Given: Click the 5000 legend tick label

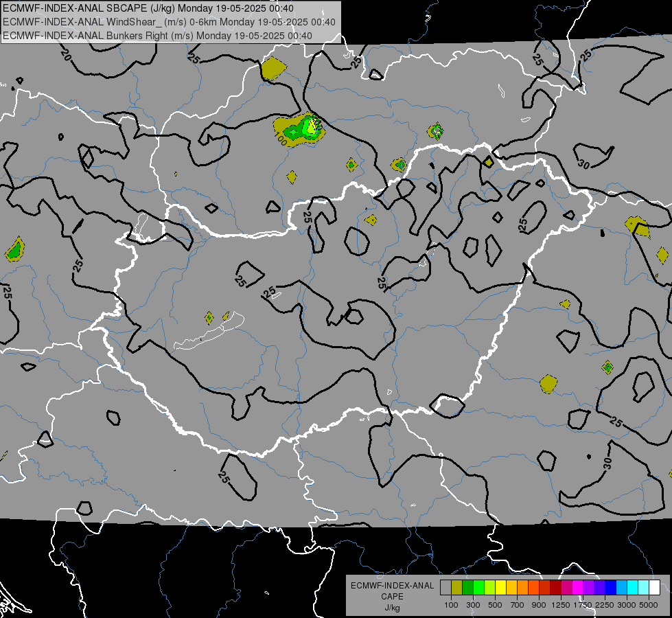Looking at the screenshot, I should point(649,605).
